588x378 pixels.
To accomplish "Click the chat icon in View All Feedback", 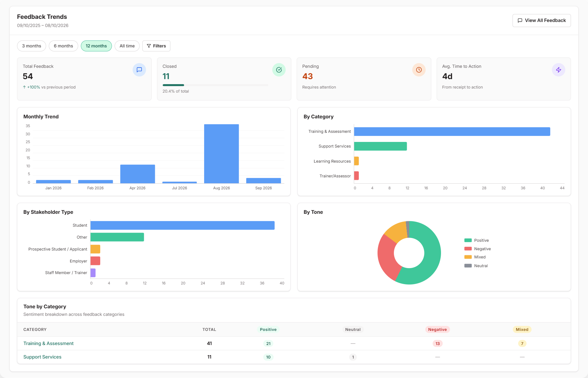I will (x=520, y=20).
